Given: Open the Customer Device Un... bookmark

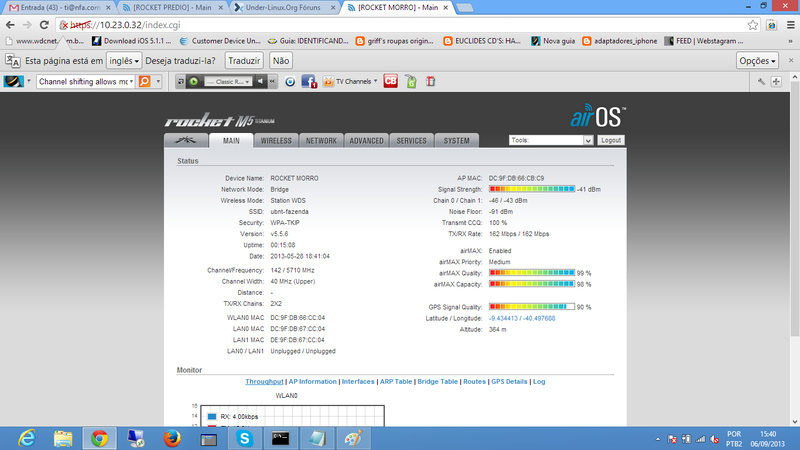Looking at the screenshot, I should [x=220, y=41].
